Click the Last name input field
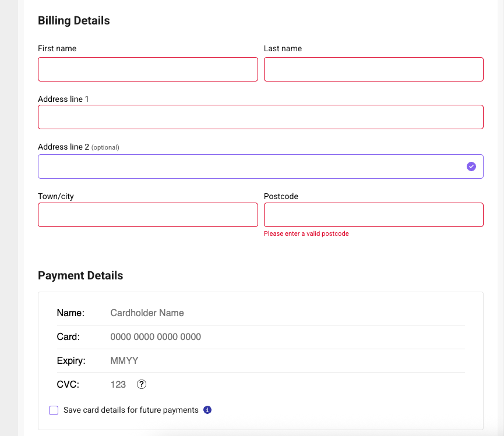Screen dimensions: 504x436 point(373,69)
